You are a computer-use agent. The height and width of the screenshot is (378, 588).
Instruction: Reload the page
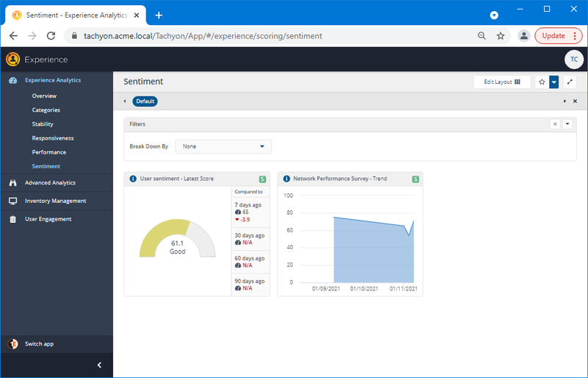pos(51,35)
